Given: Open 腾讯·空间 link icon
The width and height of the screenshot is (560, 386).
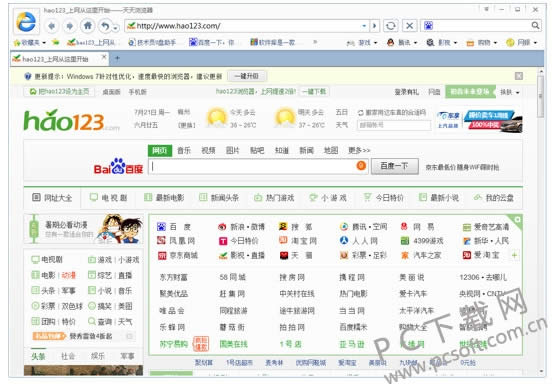Looking at the screenshot, I should pyautogui.click(x=344, y=226).
